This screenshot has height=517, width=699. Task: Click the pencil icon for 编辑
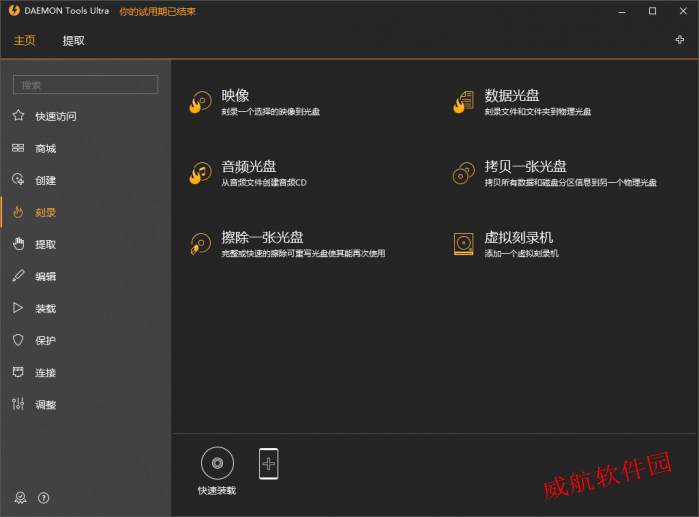point(18,276)
